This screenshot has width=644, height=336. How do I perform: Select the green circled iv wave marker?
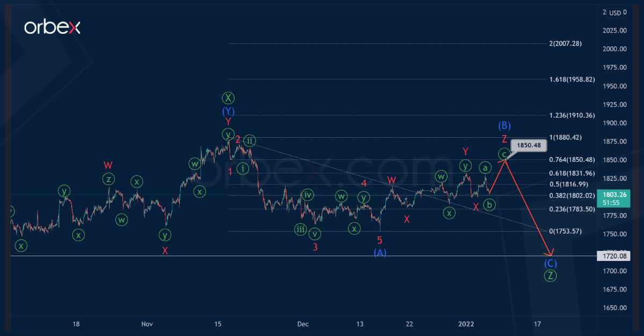[x=307, y=195]
